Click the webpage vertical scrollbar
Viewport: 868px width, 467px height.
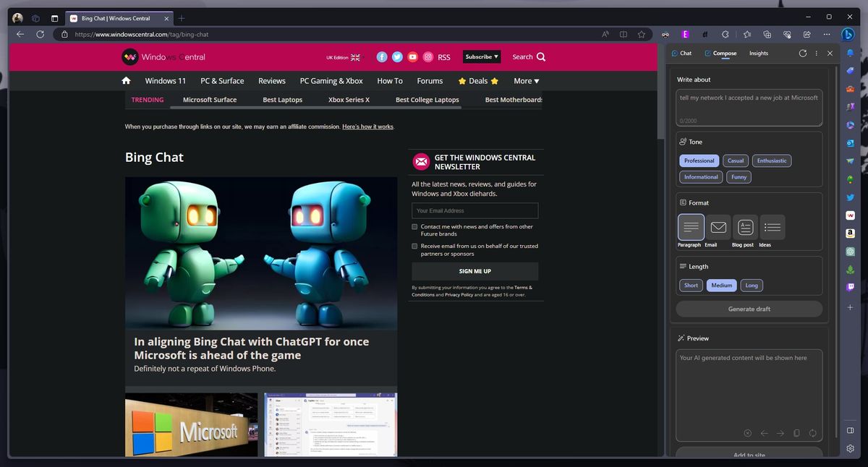click(x=660, y=91)
